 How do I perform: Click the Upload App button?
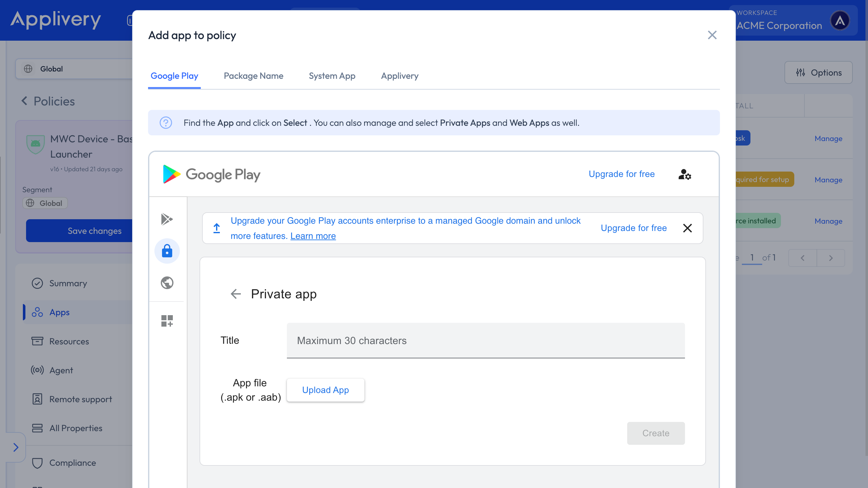[x=325, y=390]
